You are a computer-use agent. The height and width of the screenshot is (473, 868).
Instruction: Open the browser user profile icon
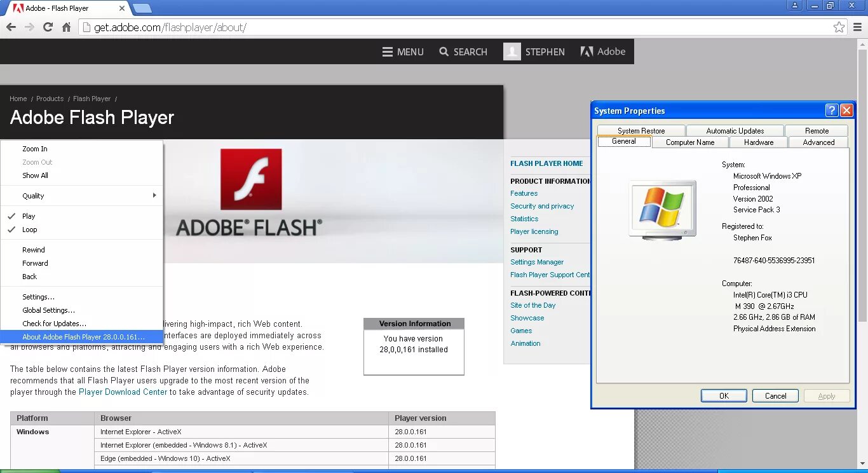coord(795,5)
